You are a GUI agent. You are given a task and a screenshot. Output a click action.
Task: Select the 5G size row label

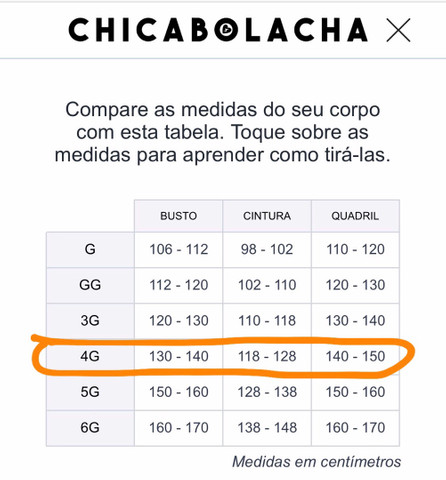click(x=90, y=392)
